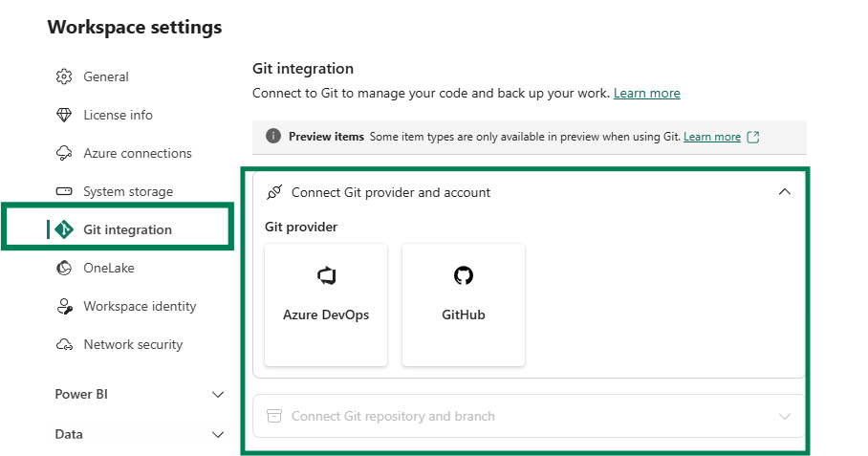Click the Azure connections cloud icon
The height and width of the screenshot is (456, 868).
coord(64,153)
